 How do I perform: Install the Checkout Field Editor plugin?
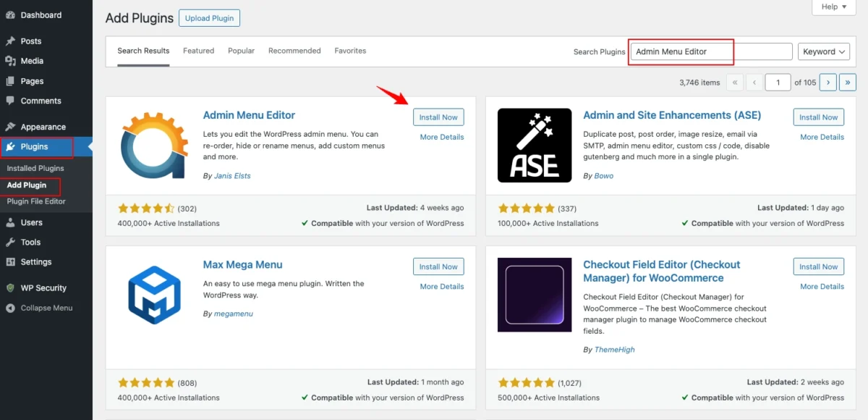(819, 266)
